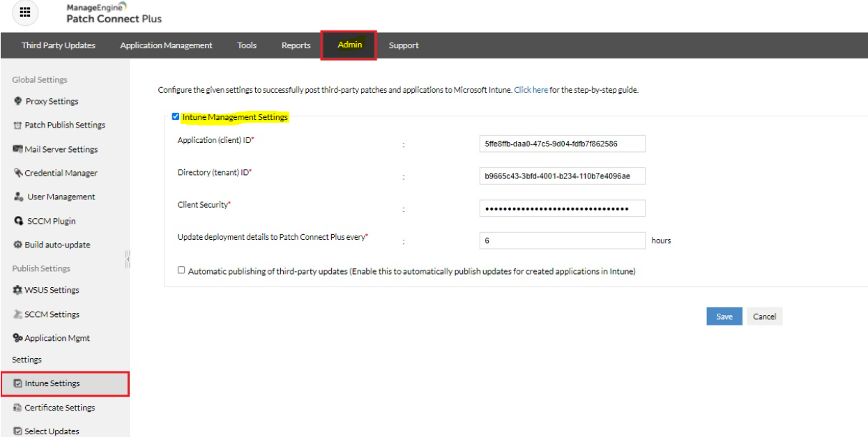
Task: Click the 'Client Security' label
Action: 204,205
